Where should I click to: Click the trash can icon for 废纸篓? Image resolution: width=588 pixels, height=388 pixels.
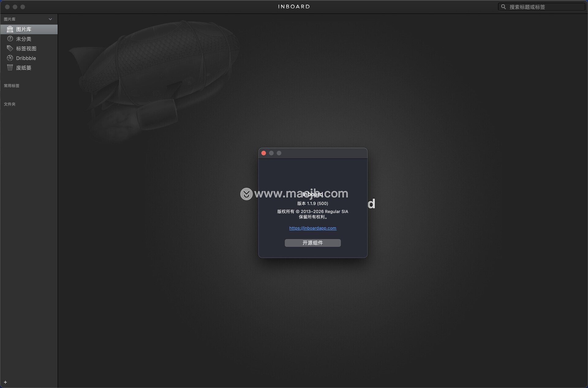(x=10, y=68)
